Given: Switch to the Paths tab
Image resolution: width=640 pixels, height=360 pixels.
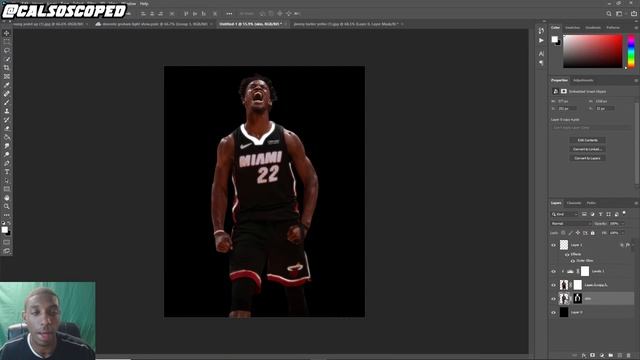Looking at the screenshot, I should (x=591, y=203).
